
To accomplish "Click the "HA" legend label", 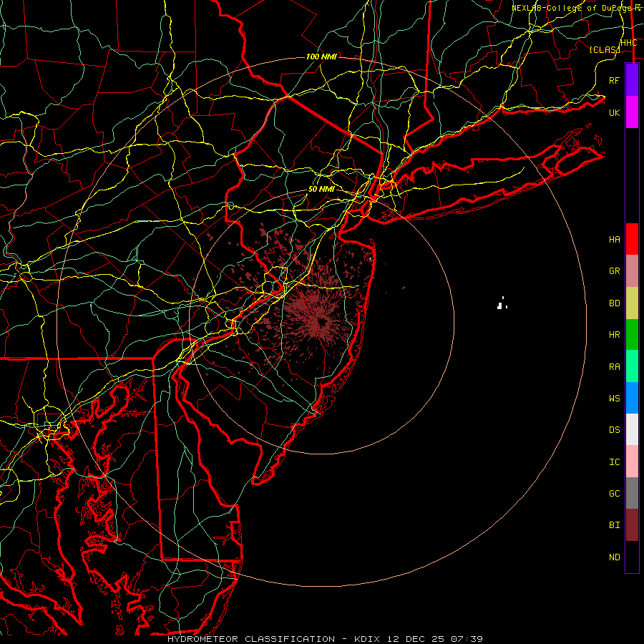I will coord(615,240).
